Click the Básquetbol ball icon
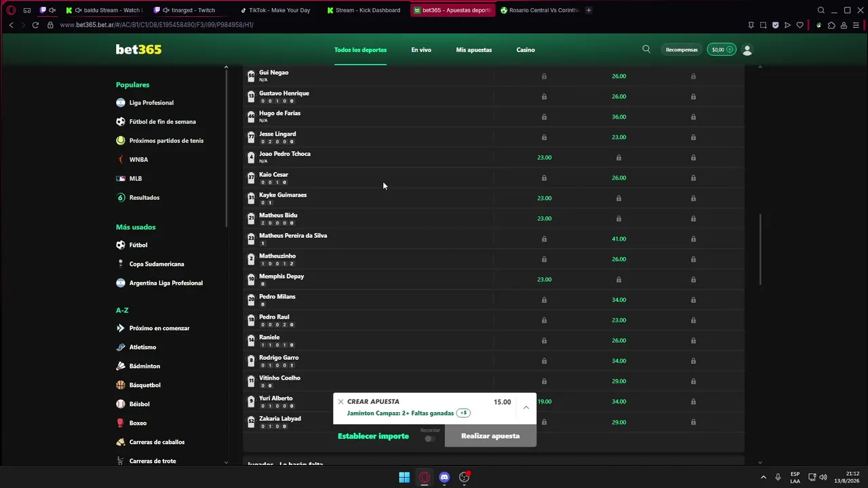 [x=121, y=385]
